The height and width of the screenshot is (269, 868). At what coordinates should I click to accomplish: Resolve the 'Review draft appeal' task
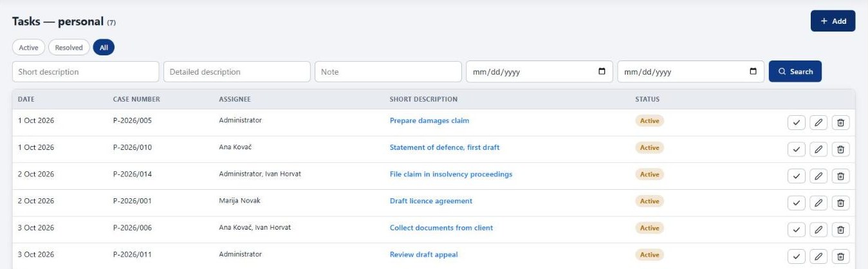(x=797, y=257)
